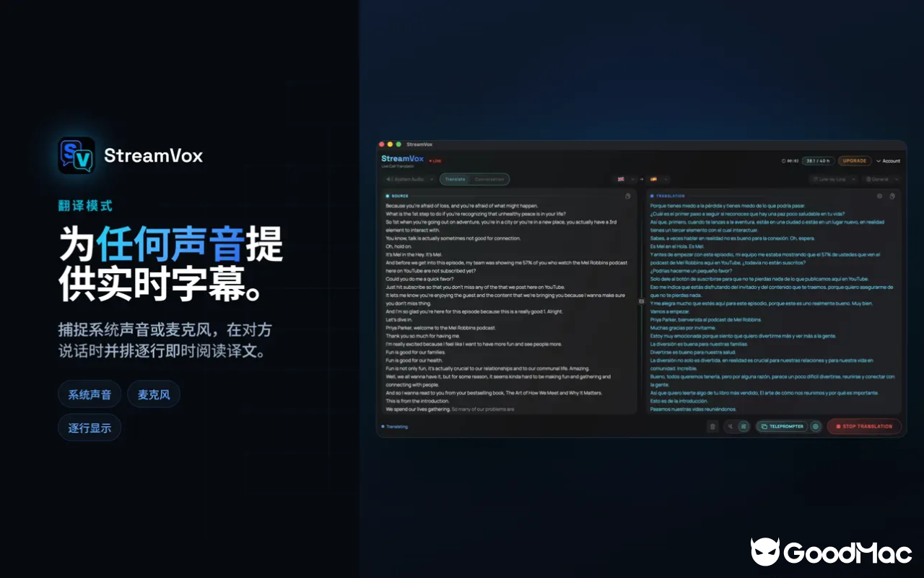Click the TRANSLATION panel header label
924x578 pixels.
pos(671,196)
